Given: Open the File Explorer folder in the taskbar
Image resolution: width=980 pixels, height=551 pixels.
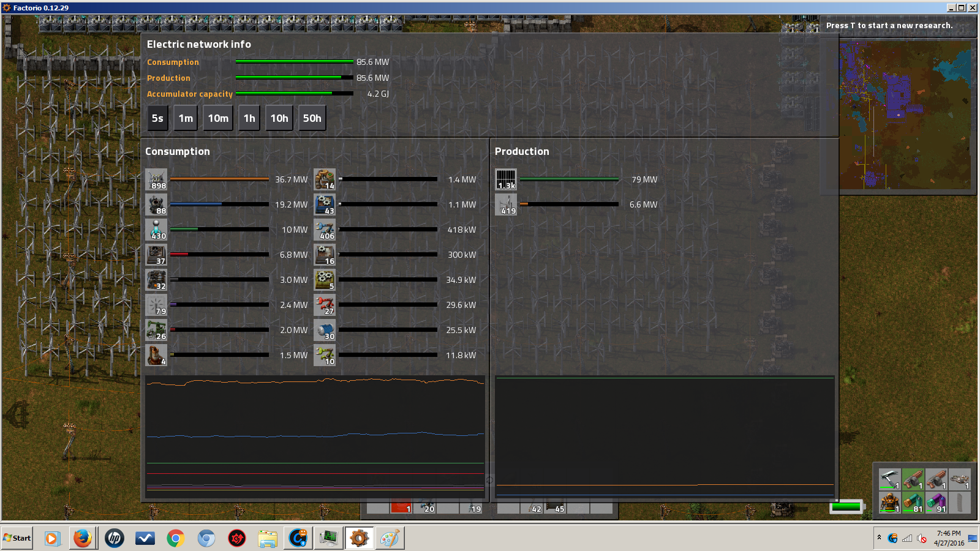Looking at the screenshot, I should tap(268, 538).
